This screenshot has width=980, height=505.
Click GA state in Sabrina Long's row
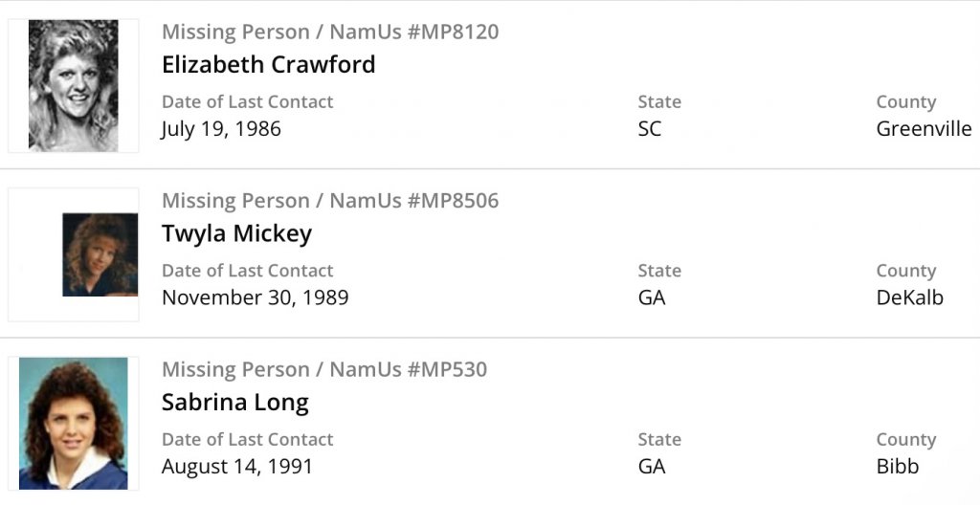652,467
